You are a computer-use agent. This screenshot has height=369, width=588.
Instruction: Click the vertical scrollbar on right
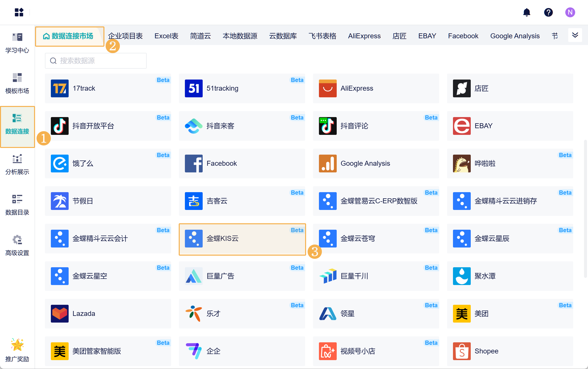point(585,208)
